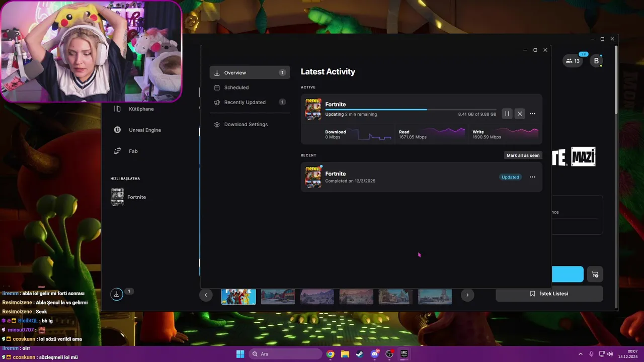Select the fifth carousel screenshot
This screenshot has width=644, height=362.
(x=395, y=297)
